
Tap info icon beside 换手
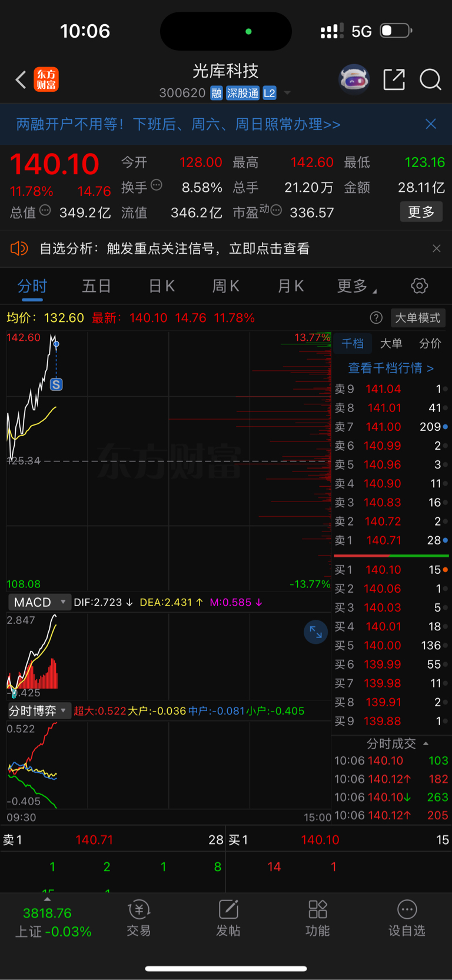tap(157, 185)
